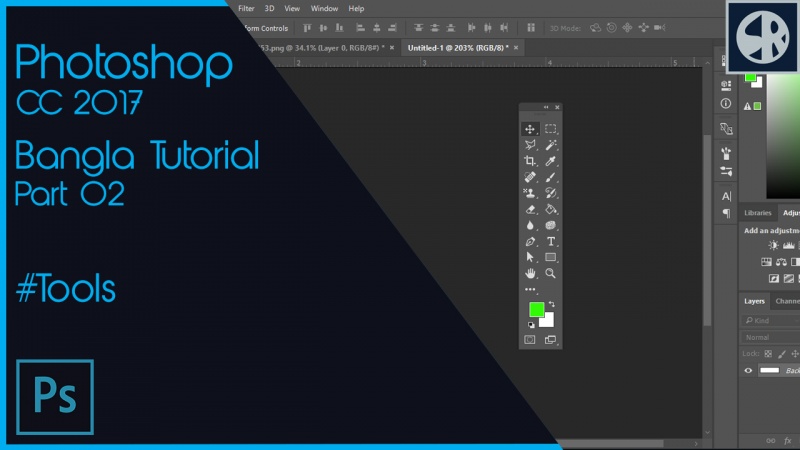
Task: Select the Healing Brush tool
Action: 530,177
